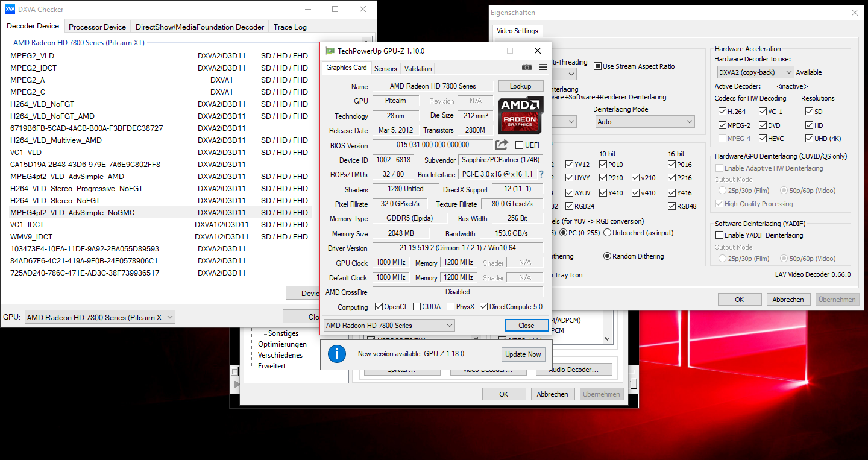Image resolution: width=868 pixels, height=460 pixels.
Task: Click the DXVA Checker title bar icon
Action: click(x=10, y=10)
